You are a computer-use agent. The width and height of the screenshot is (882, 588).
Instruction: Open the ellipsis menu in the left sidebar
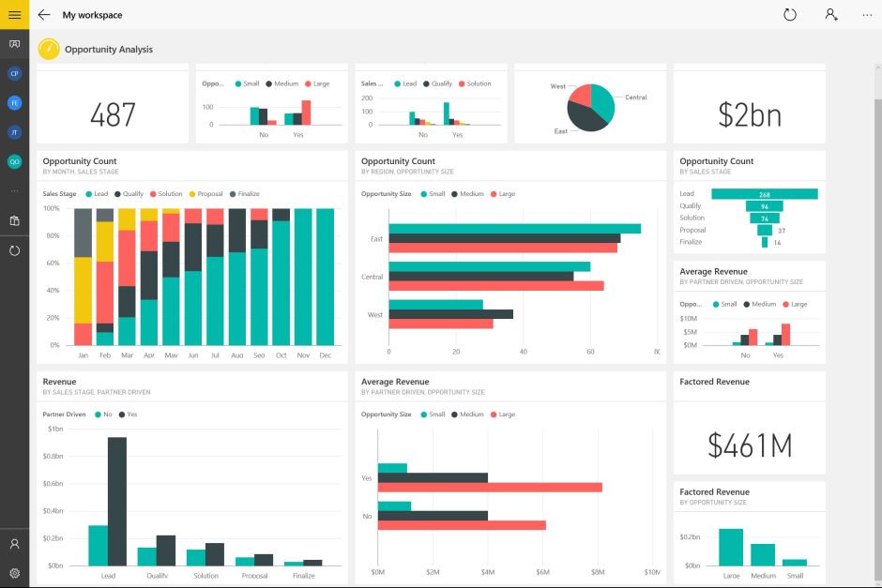(x=14, y=192)
